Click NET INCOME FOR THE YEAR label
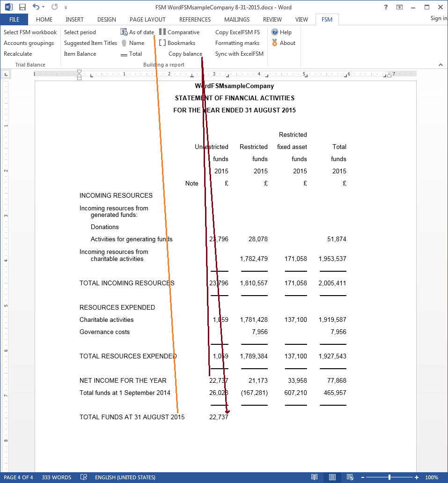 coord(123,380)
